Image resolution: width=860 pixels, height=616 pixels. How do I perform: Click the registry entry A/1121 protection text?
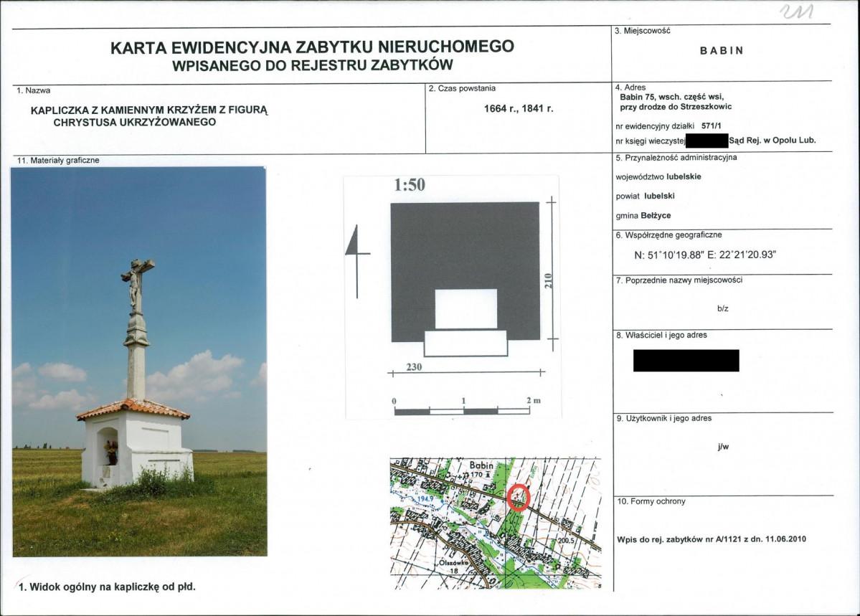712,539
